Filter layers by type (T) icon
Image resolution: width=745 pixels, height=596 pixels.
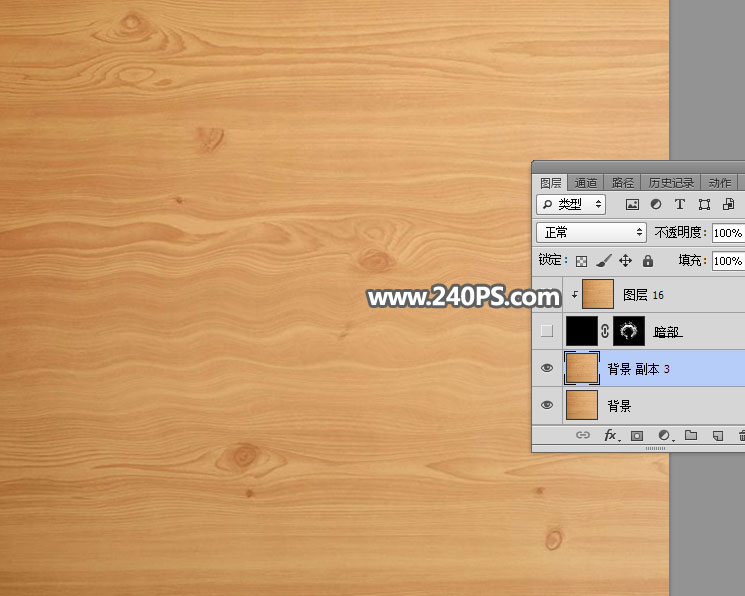[680, 204]
